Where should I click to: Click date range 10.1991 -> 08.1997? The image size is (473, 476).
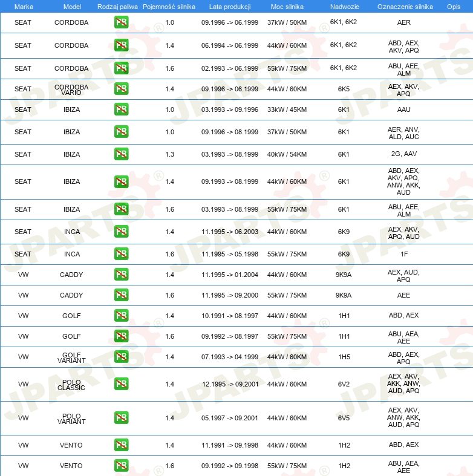(230, 316)
